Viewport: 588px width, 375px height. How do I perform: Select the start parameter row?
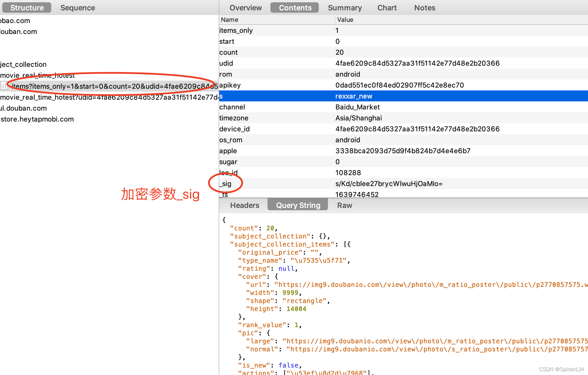point(403,41)
